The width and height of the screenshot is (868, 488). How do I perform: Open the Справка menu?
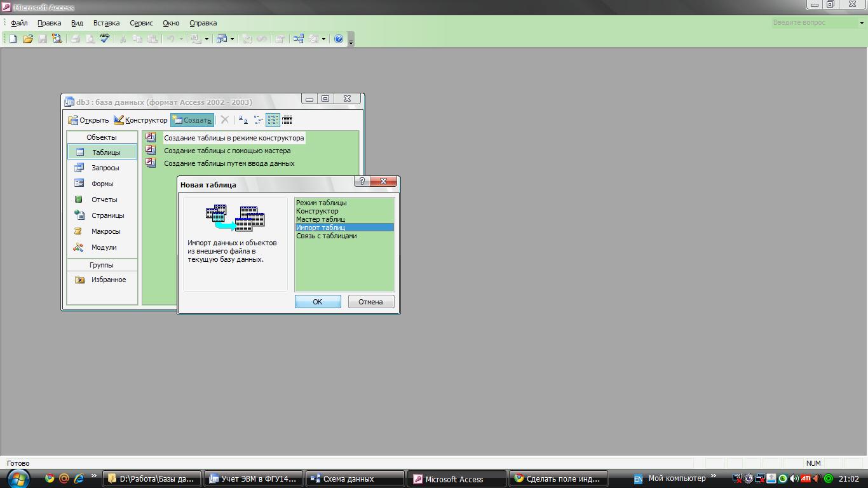point(203,23)
